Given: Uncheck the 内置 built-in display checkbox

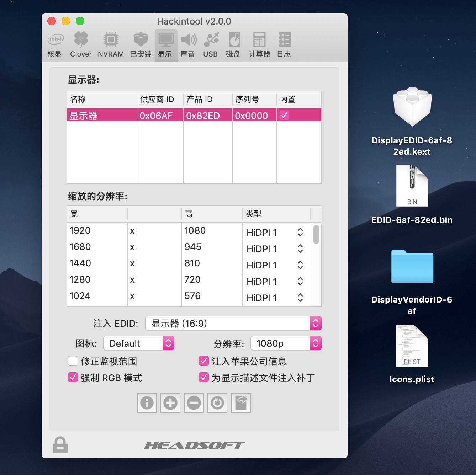Looking at the screenshot, I should click(x=284, y=115).
